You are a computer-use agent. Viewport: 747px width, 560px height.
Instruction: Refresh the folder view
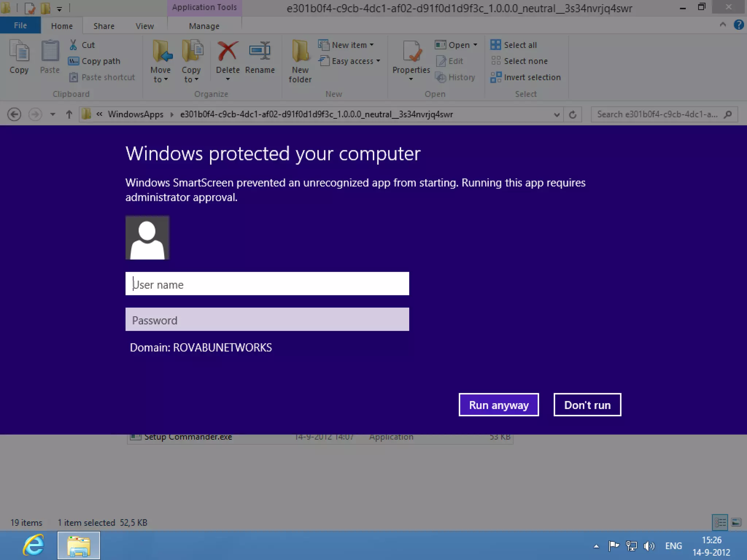coord(573,114)
